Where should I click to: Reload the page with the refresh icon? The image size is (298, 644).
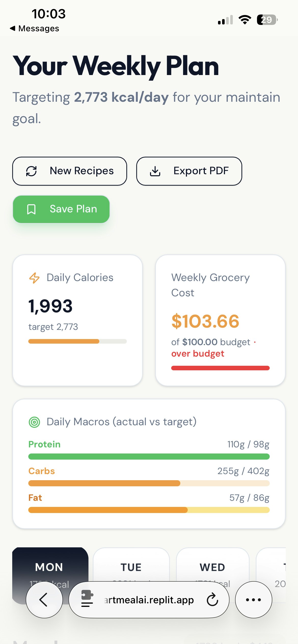coord(212,599)
